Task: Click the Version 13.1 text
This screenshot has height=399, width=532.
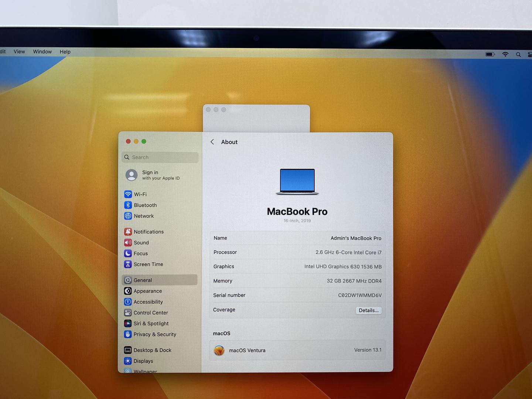Action: 368,350
